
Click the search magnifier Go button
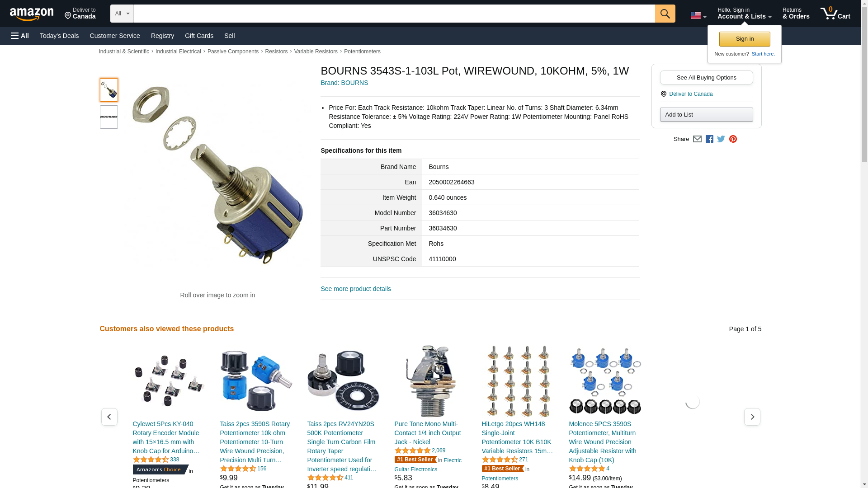point(665,14)
